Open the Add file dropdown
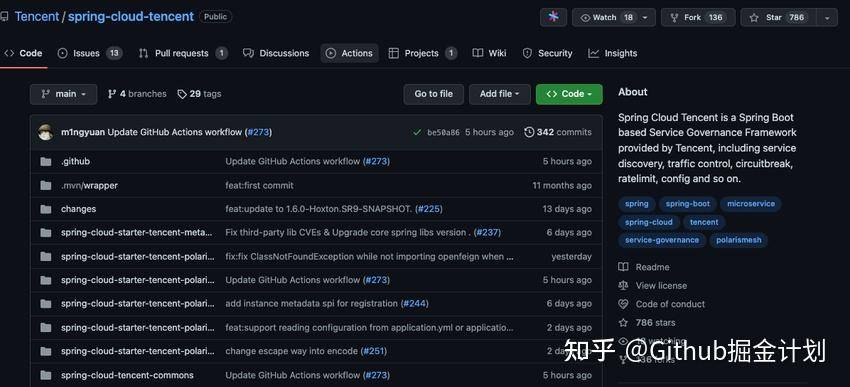 [x=499, y=94]
